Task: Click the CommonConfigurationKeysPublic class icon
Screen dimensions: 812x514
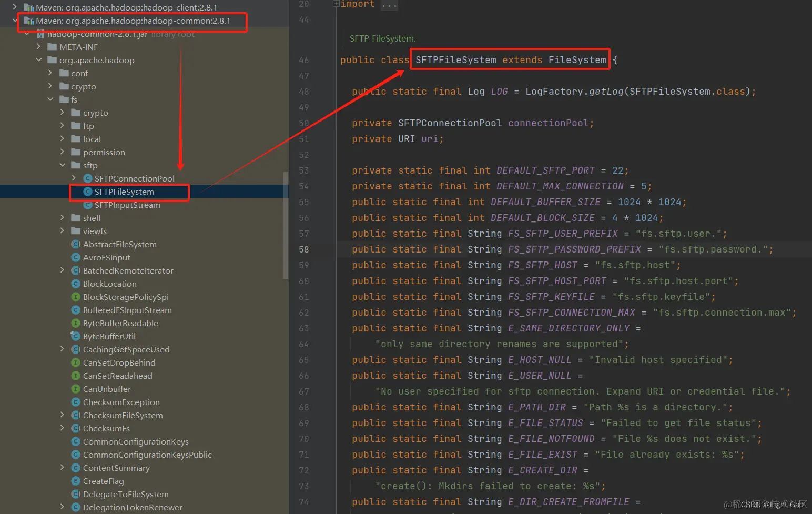Action: (76, 455)
